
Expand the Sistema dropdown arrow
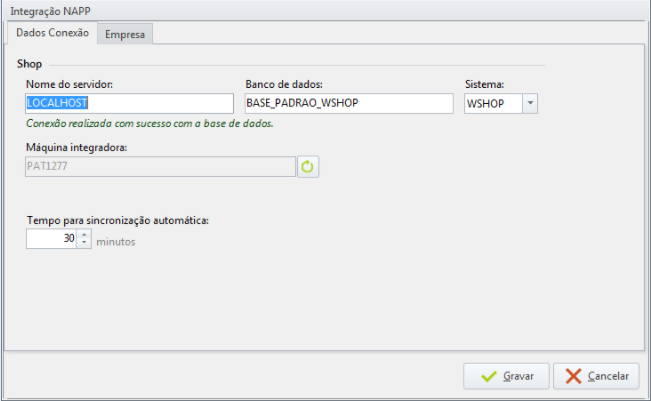coord(530,103)
